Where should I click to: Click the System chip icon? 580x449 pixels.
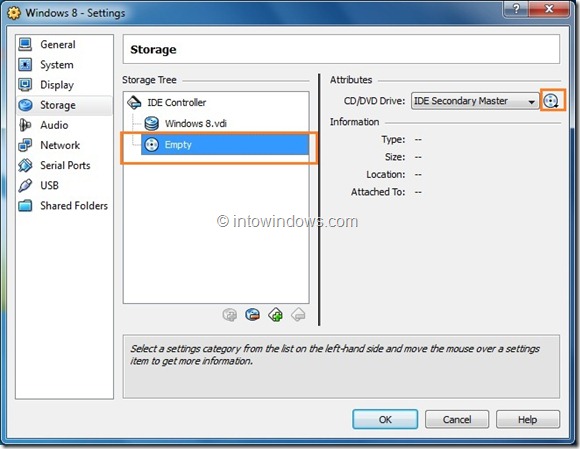(x=25, y=65)
